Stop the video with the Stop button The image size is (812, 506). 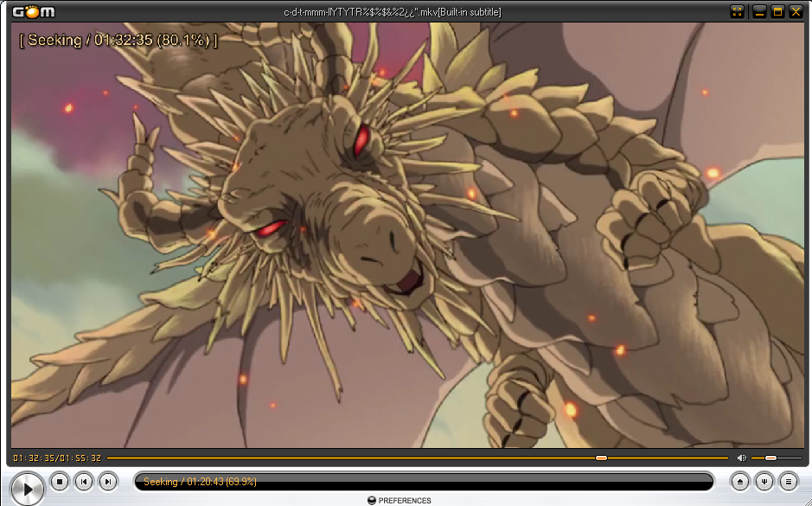(x=60, y=482)
